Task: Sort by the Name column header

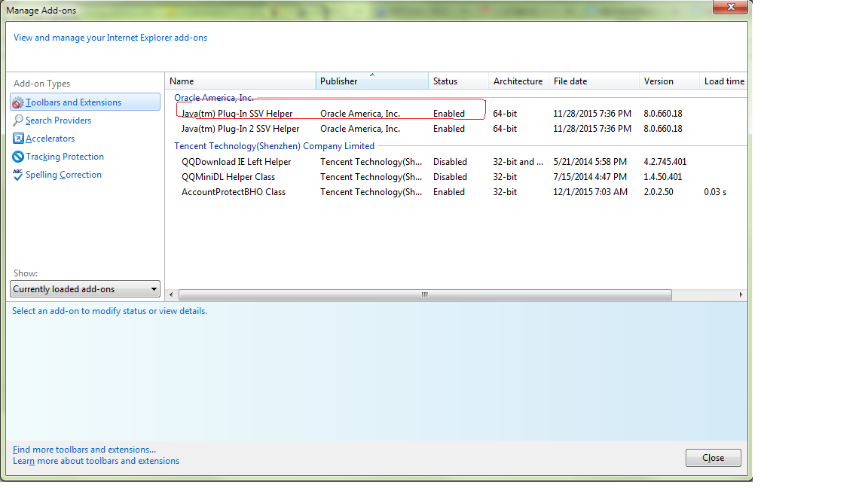Action: (x=240, y=81)
